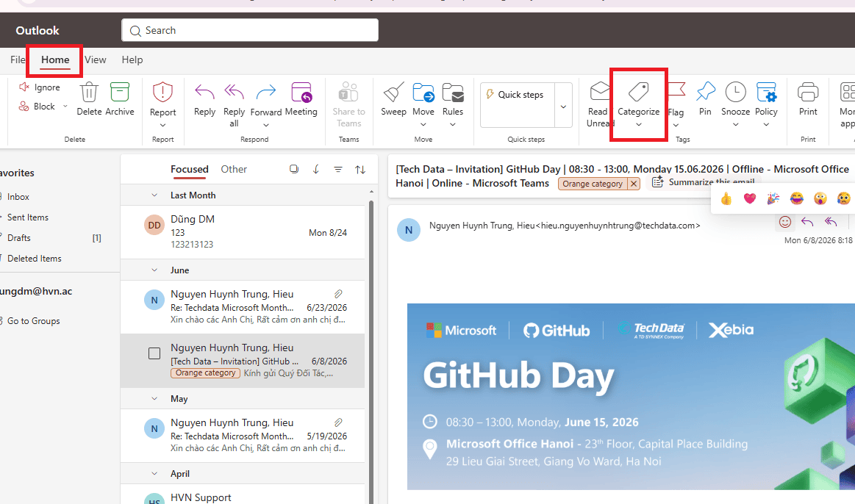The height and width of the screenshot is (504, 855).
Task: Collapse the May message group
Action: tap(154, 399)
